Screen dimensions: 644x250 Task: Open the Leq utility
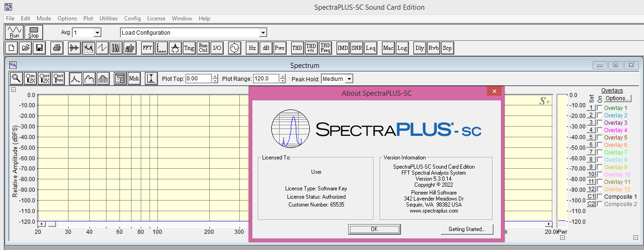[370, 48]
